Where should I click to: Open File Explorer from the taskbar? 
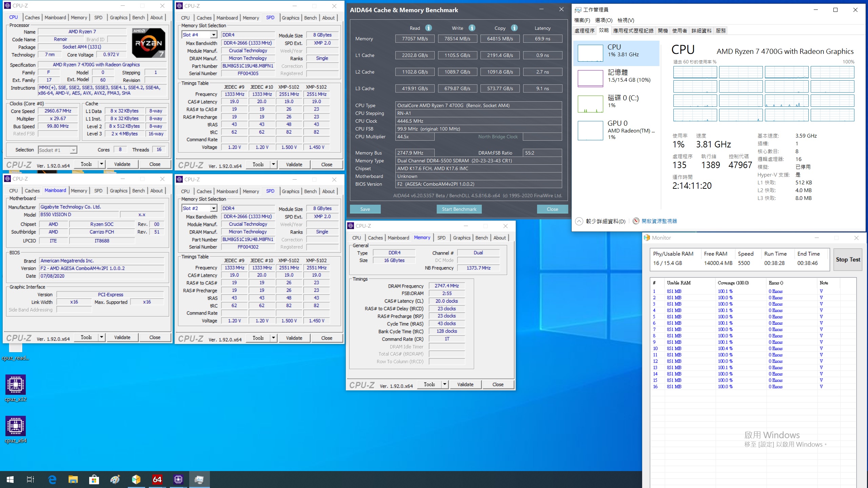pyautogui.click(x=73, y=480)
